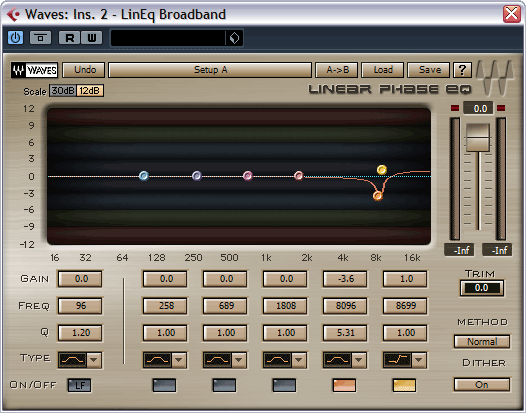Open the 8699 Hz shelf Type dropdown

coord(419,360)
